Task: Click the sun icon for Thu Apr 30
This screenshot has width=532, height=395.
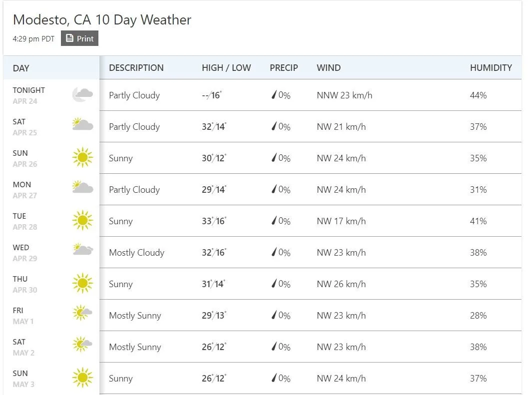Action: tap(82, 283)
